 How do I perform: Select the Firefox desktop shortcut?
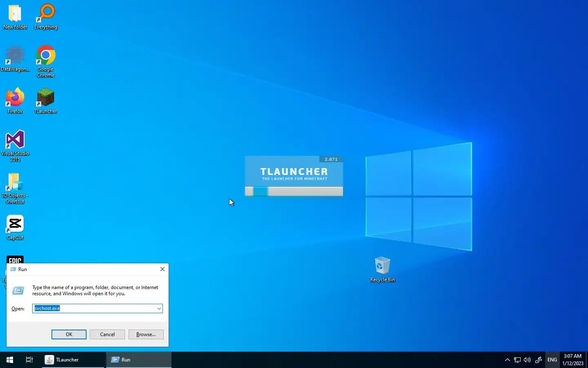[x=15, y=101]
